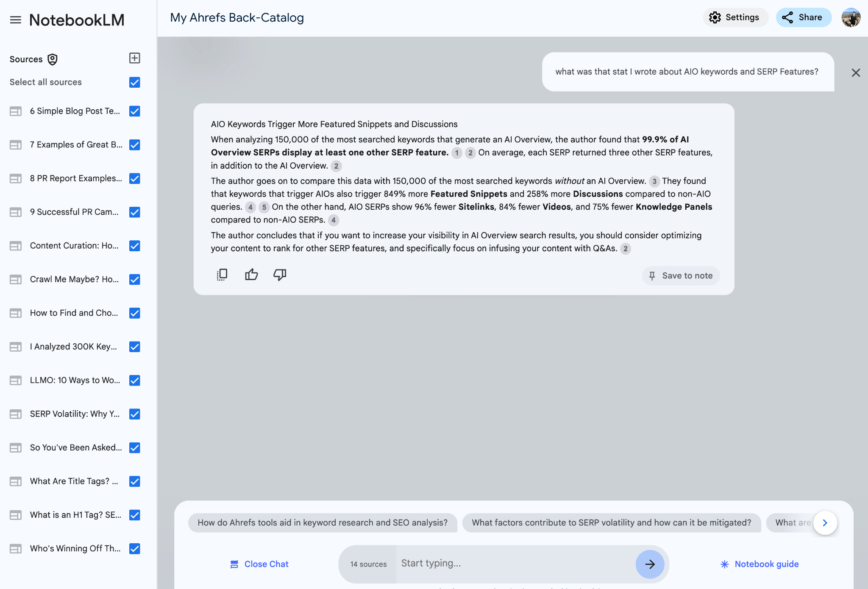Give a thumbs-up to the response
The width and height of the screenshot is (868, 589).
(251, 275)
